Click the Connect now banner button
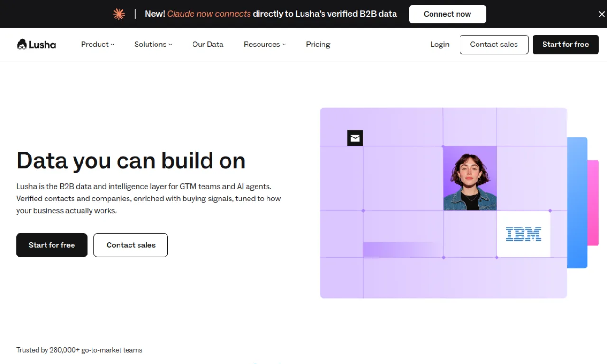 [448, 14]
